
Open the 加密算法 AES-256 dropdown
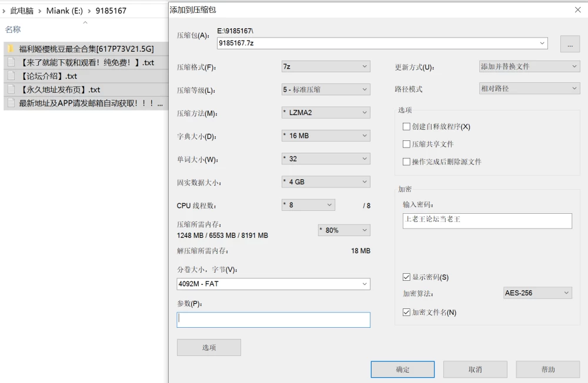(x=537, y=293)
